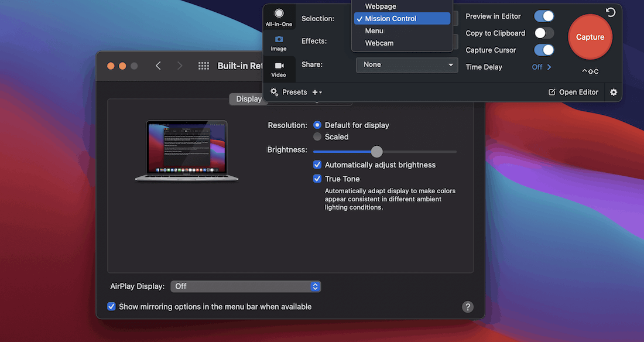
Task: Open the Share dropdown
Action: point(407,64)
